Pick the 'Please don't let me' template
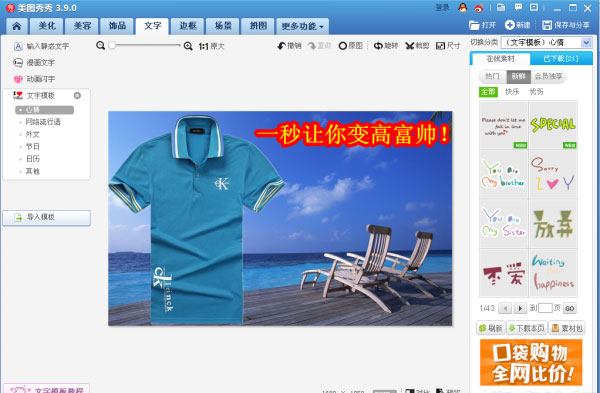The width and height of the screenshot is (600, 393). [x=504, y=125]
